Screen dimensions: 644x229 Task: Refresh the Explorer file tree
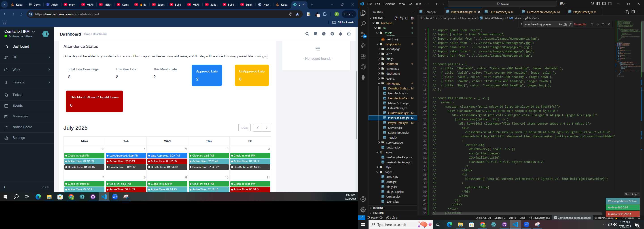(407, 18)
